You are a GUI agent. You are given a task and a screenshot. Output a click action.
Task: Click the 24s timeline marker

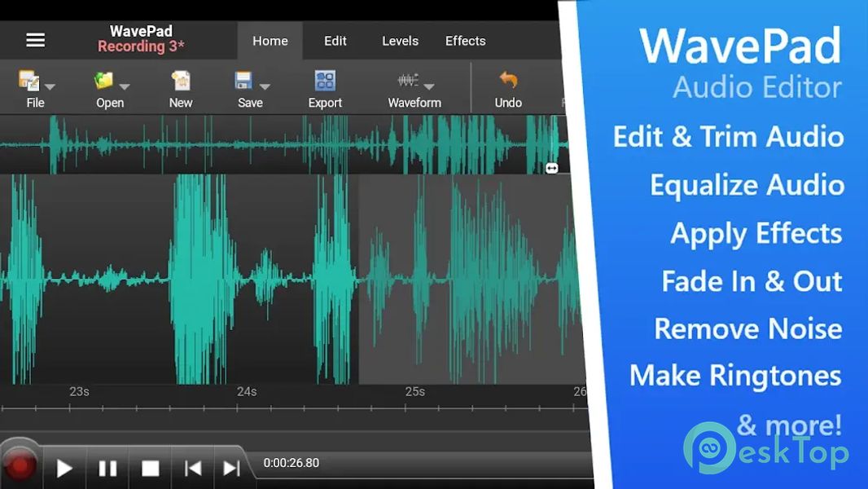click(x=247, y=391)
